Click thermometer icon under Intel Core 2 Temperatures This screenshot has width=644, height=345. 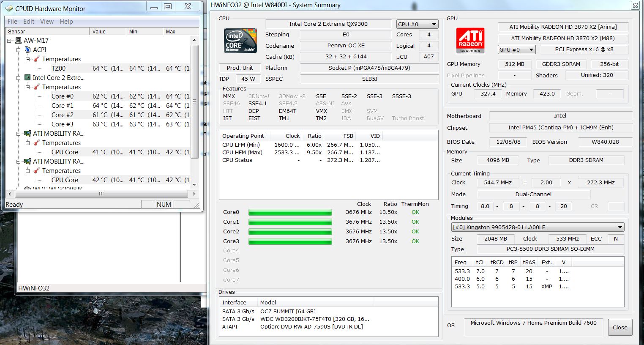pos(37,87)
